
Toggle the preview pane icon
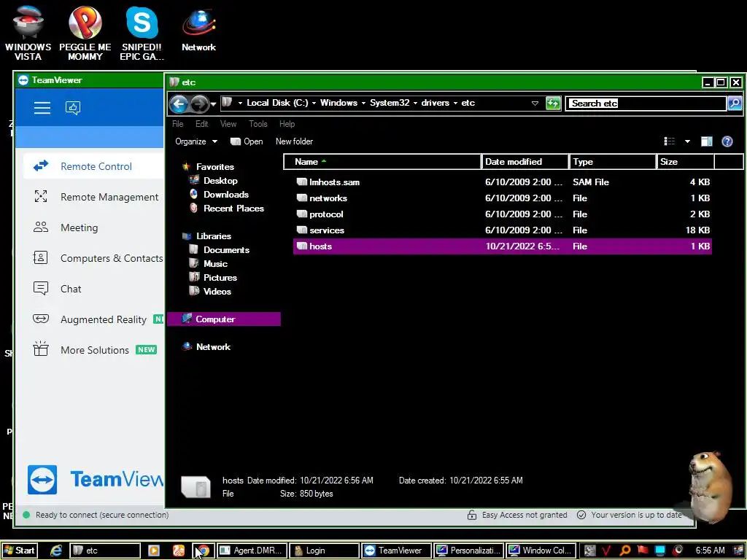[x=706, y=141]
